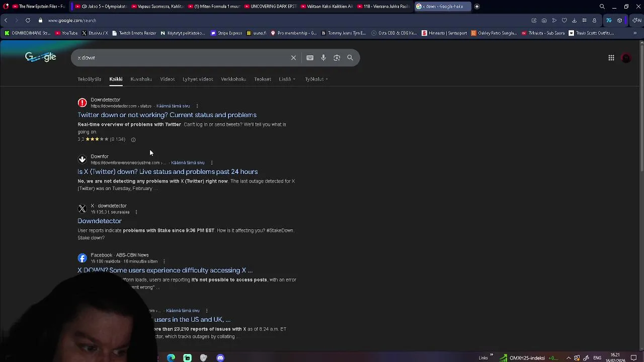Open the Google apps grid
644x362 pixels.
point(611,58)
